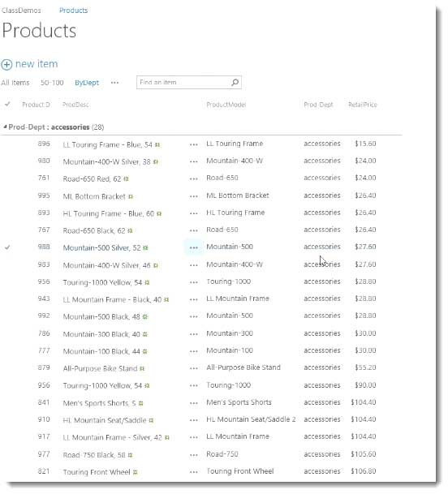Toggle select-all checkmark in header row
Image resolution: width=448 pixels, height=494 pixels.
pyautogui.click(x=7, y=105)
